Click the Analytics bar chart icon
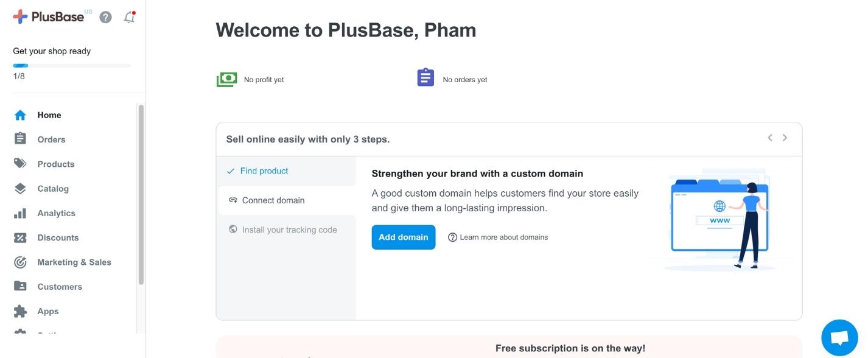This screenshot has width=868, height=358. coord(20,213)
